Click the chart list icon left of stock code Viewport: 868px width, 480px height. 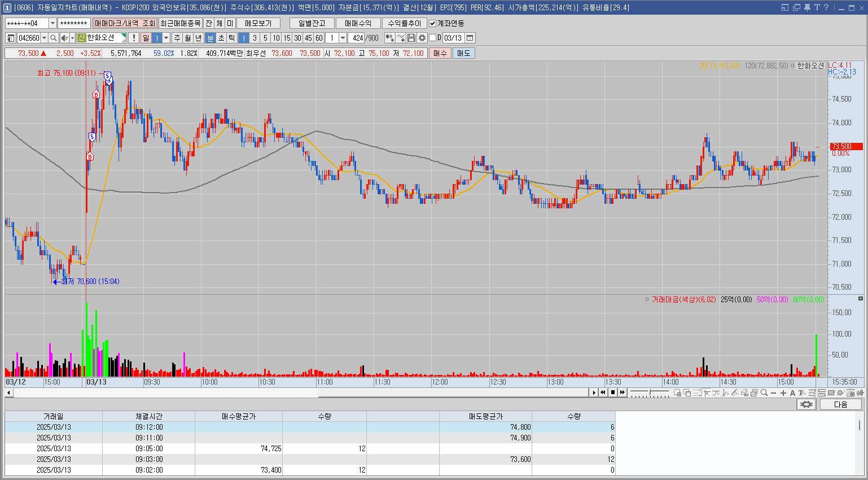click(11, 38)
